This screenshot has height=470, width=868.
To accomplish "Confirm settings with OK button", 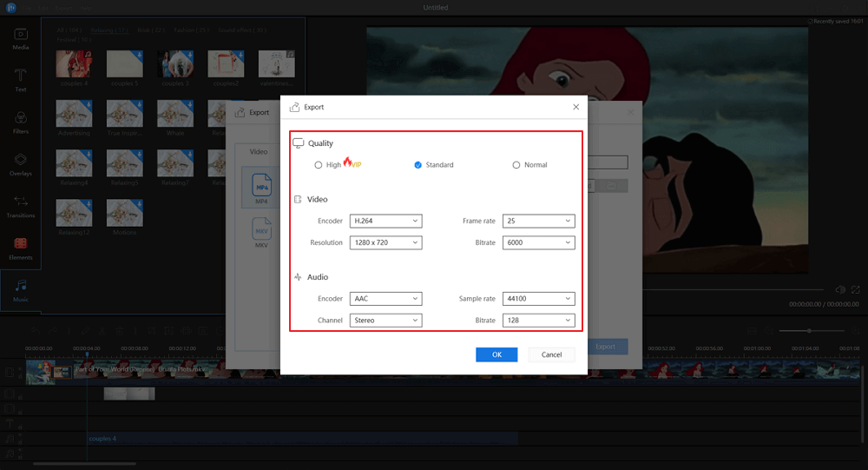I will click(x=496, y=354).
